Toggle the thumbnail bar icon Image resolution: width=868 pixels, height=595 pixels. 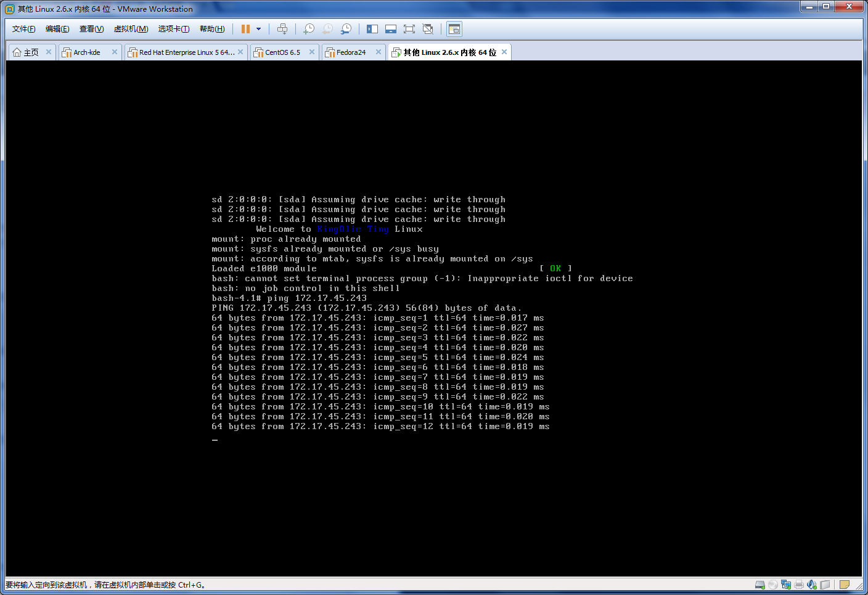pyautogui.click(x=391, y=29)
